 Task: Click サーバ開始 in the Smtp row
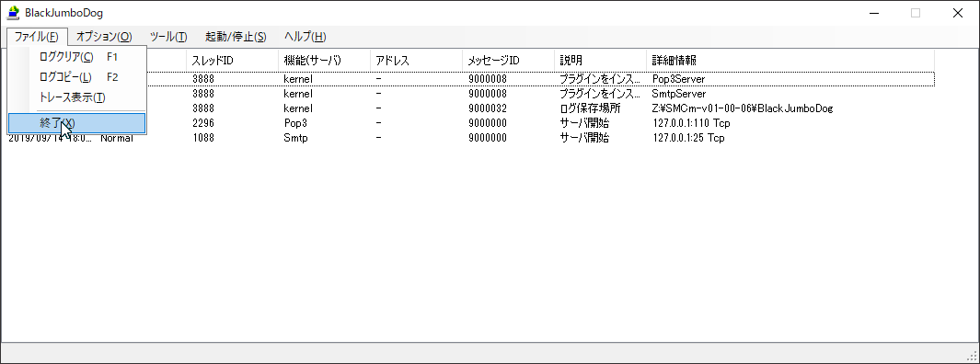point(583,138)
